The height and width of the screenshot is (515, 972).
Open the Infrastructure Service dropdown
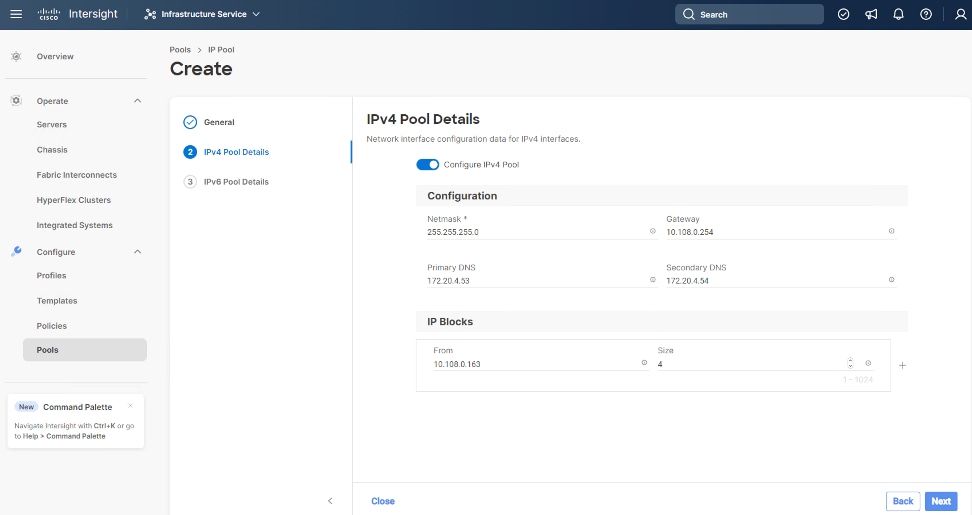coord(202,14)
